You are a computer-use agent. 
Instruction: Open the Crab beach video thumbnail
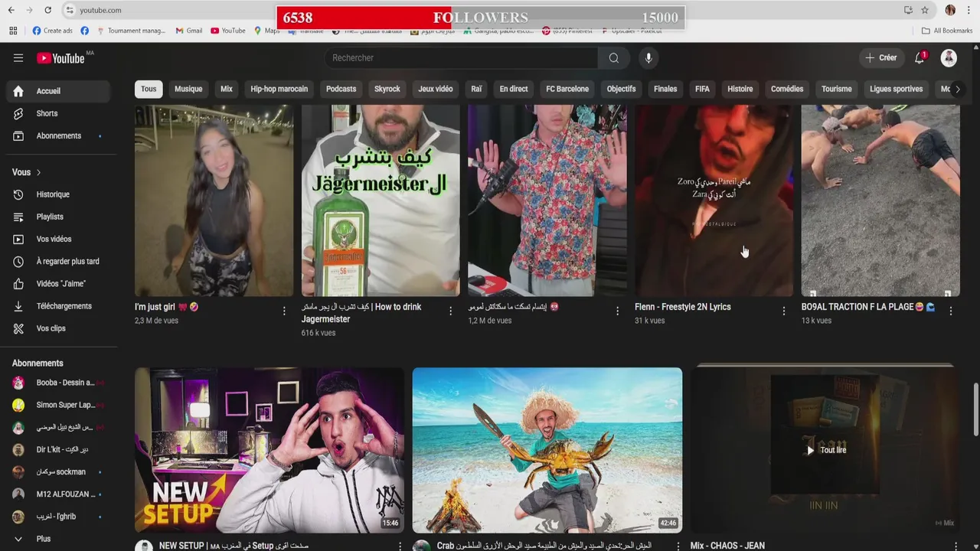[547, 450]
